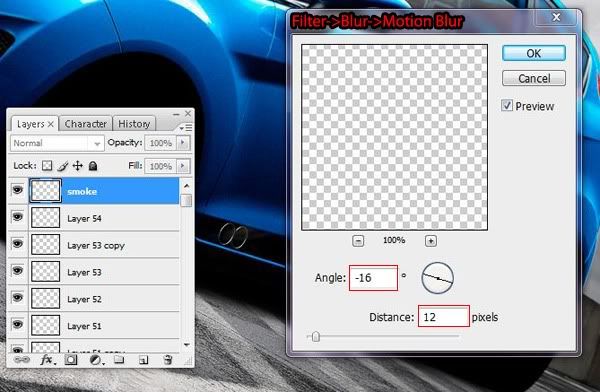The image size is (600, 392).
Task: Open the Fill slider arrow
Action: tap(183, 166)
